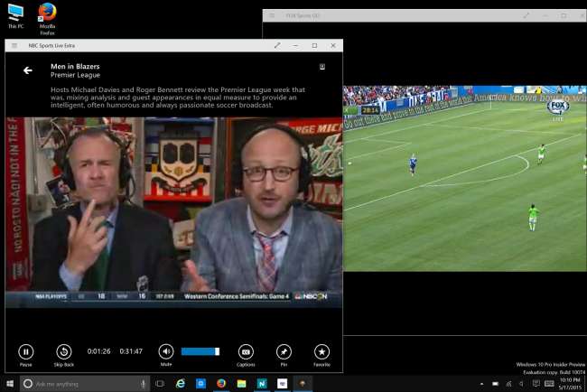
Task: Switch to the FOX Sports GO taskbar icon
Action: [x=303, y=384]
